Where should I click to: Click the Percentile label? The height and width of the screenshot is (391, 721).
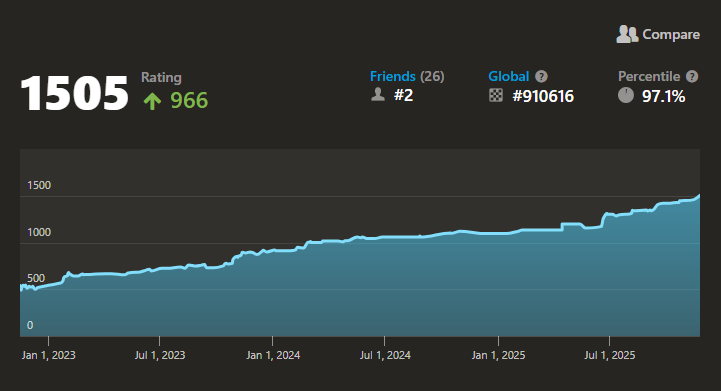tap(649, 76)
